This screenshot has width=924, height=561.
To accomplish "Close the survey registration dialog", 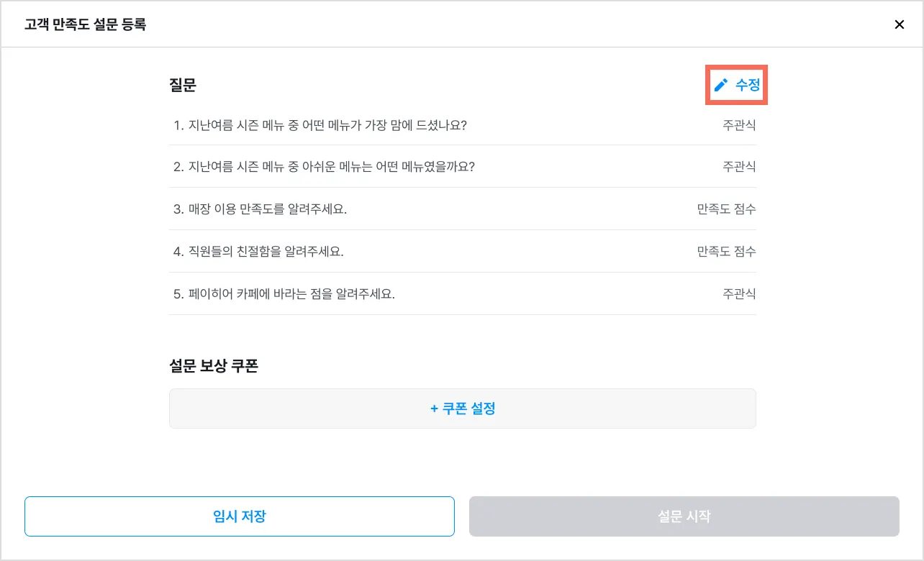I will click(899, 24).
